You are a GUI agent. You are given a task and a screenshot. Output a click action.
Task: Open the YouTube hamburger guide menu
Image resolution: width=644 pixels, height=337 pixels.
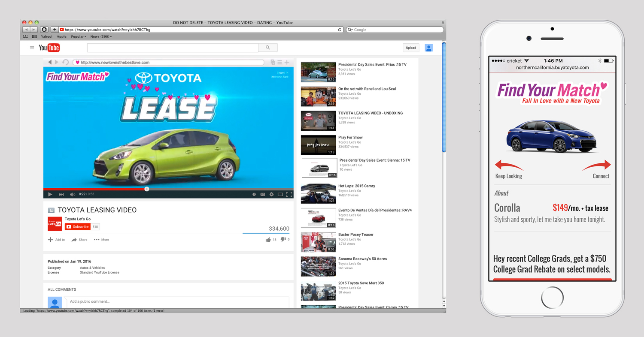pos(32,48)
